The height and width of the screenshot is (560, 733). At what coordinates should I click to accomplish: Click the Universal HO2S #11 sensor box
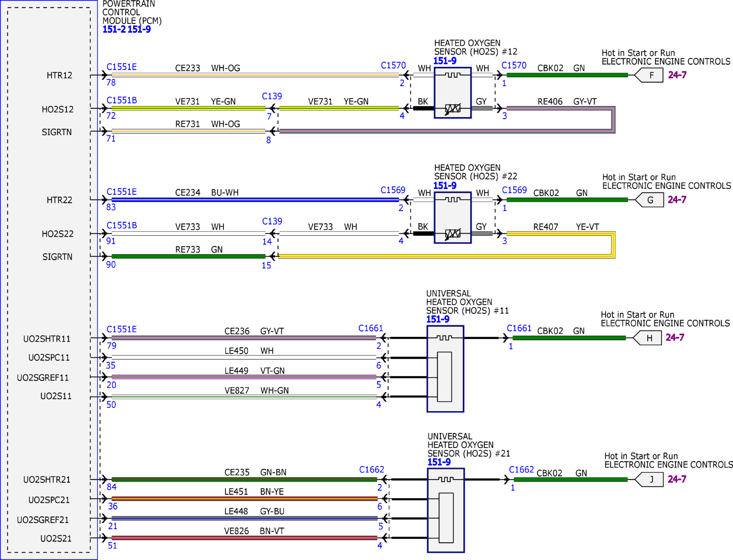click(x=445, y=369)
